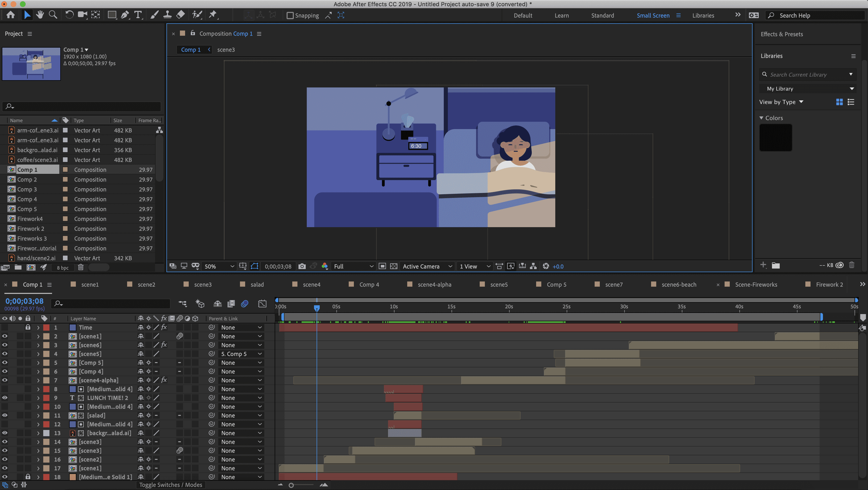Viewport: 868px width, 490px height.
Task: Toggle lock on Time layer
Action: click(28, 327)
